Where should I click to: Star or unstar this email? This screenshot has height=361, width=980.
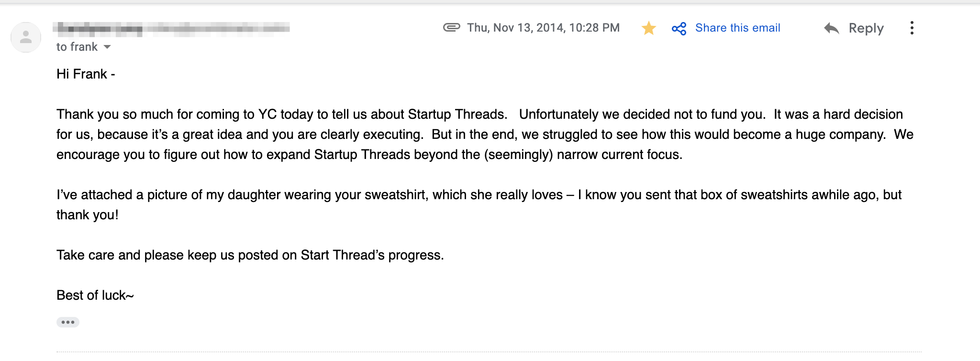point(648,28)
